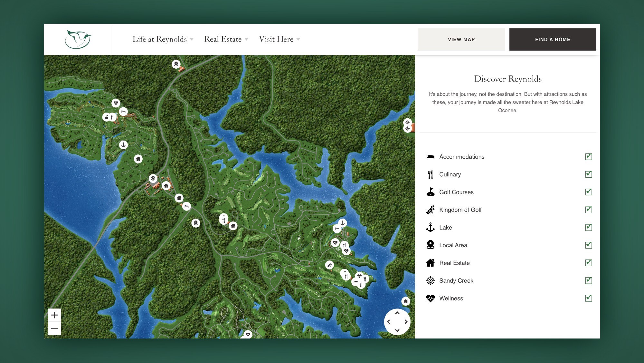The height and width of the screenshot is (363, 644).
Task: Pan map right using arrow control
Action: (406, 322)
